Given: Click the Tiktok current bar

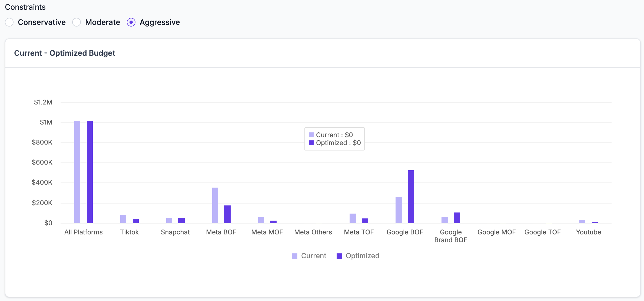Looking at the screenshot, I should tap(123, 219).
